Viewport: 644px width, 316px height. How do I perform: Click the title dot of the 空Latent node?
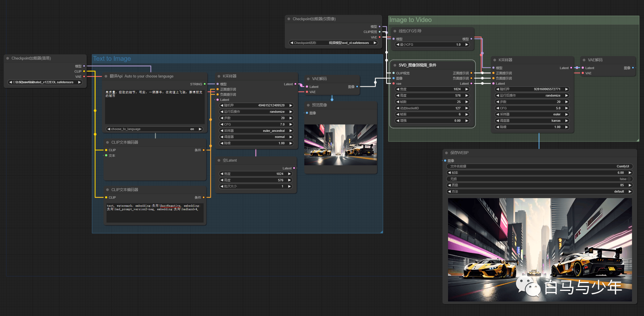pyautogui.click(x=219, y=160)
